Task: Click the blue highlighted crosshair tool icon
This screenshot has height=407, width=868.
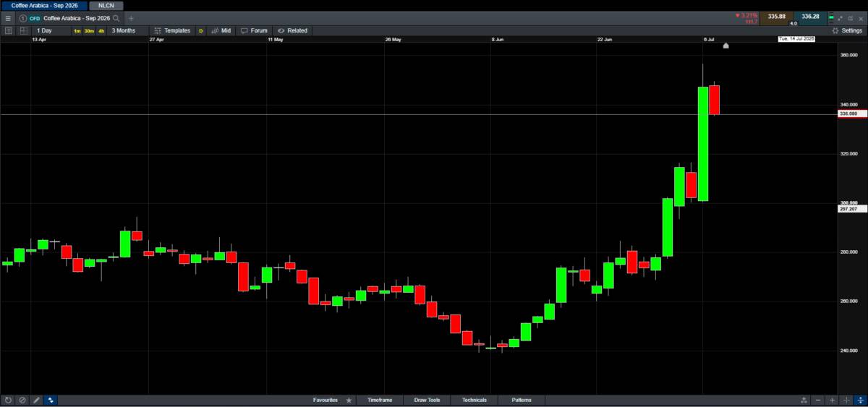Action: (x=51, y=400)
